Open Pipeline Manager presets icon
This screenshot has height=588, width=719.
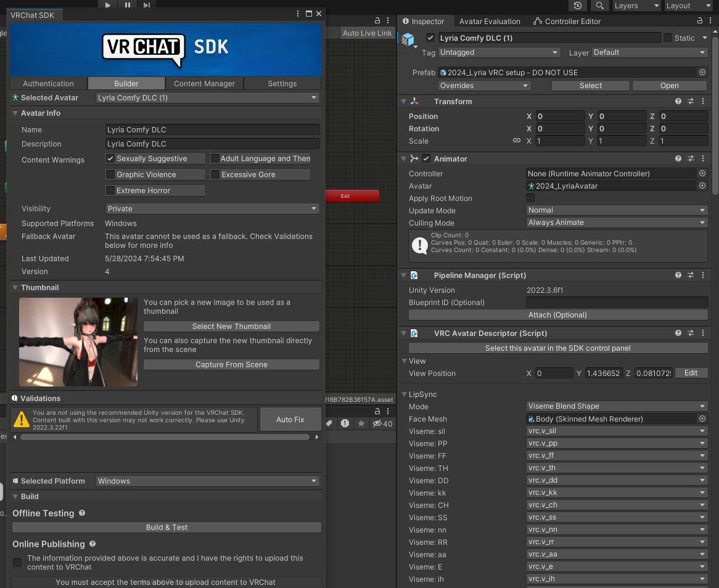pyautogui.click(x=691, y=275)
